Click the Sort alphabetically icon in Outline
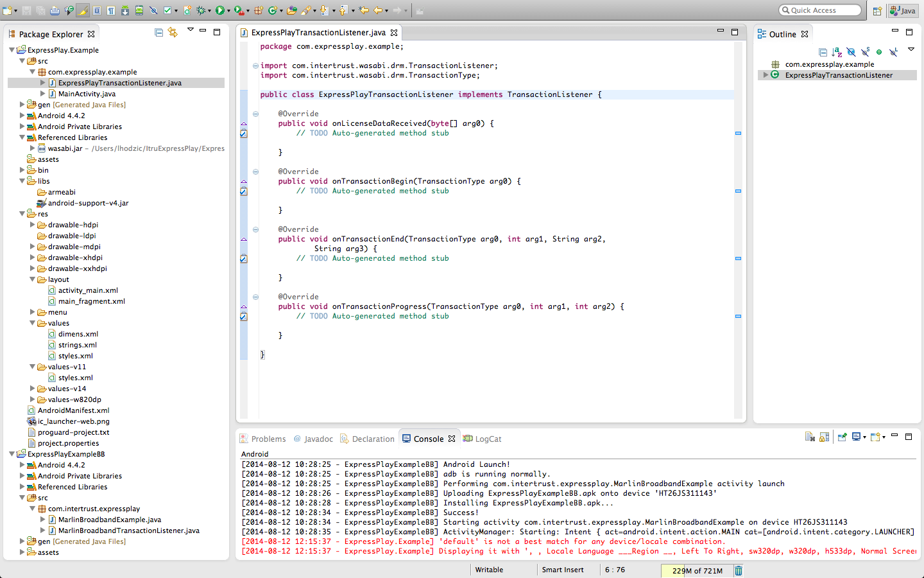This screenshot has height=578, width=924. [837, 52]
